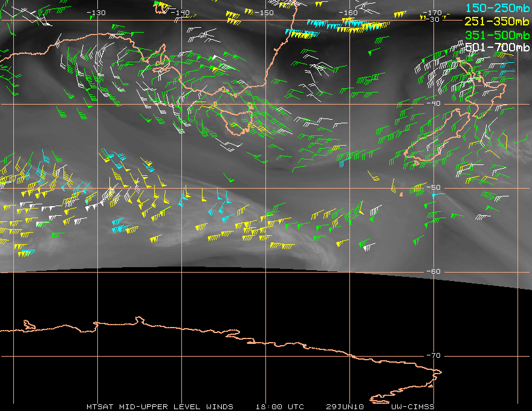This screenshot has height=411, width=532.
Task: Click the -150 longitude label
Action: tap(264, 13)
